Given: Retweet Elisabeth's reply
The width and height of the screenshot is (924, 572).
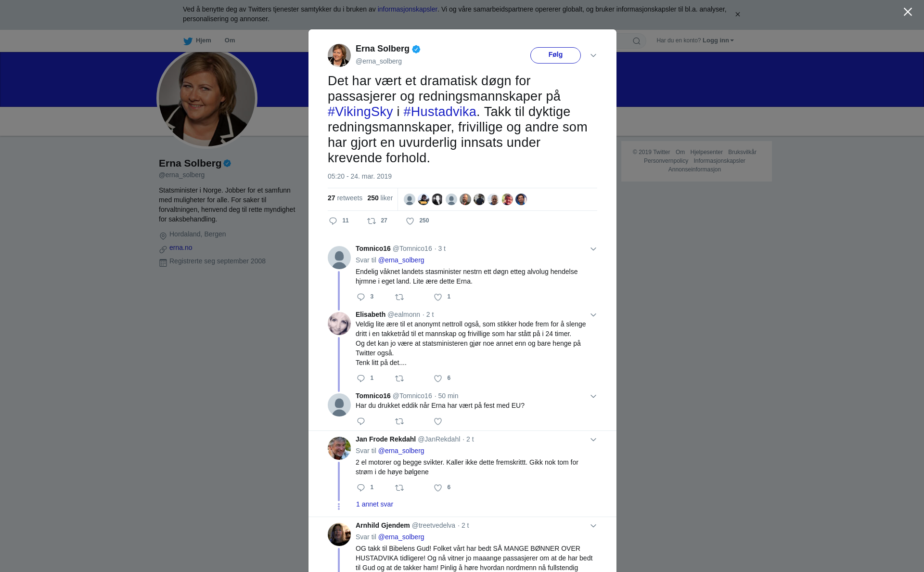Looking at the screenshot, I should (399, 378).
